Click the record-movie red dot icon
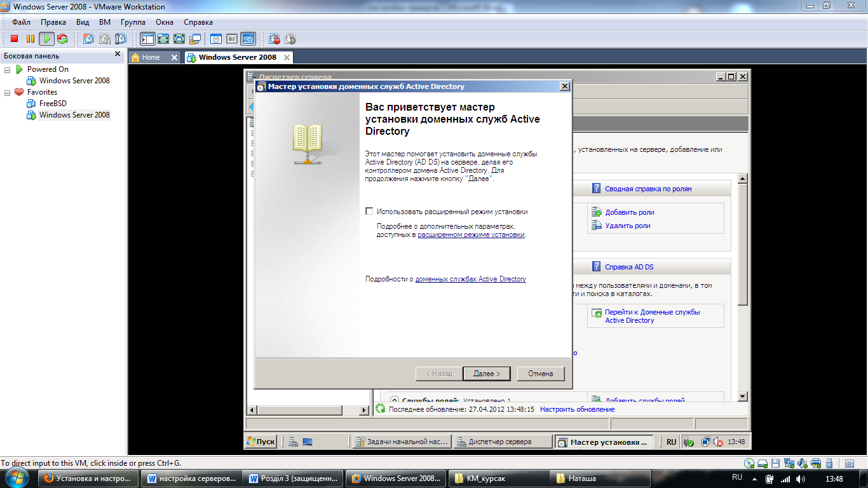This screenshot has width=868, height=488. tap(275, 39)
